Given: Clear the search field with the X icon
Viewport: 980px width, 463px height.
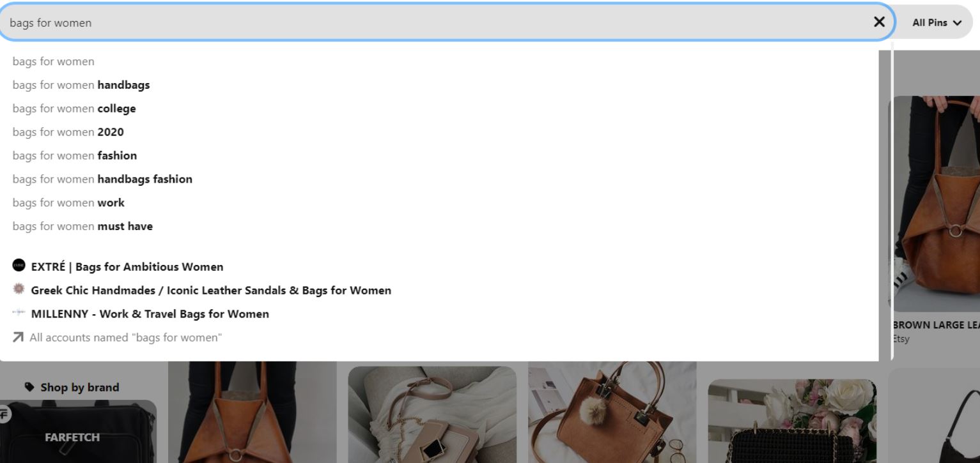Looking at the screenshot, I should pos(879,22).
